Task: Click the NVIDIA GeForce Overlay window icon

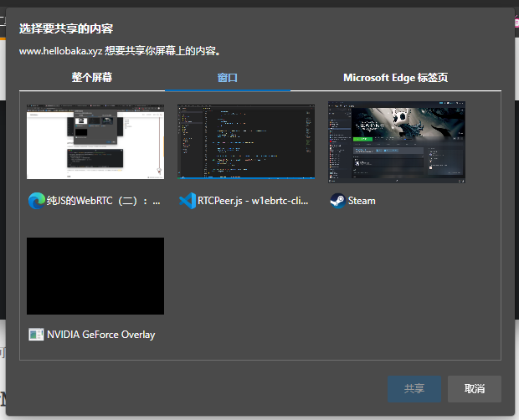Action: point(36,335)
